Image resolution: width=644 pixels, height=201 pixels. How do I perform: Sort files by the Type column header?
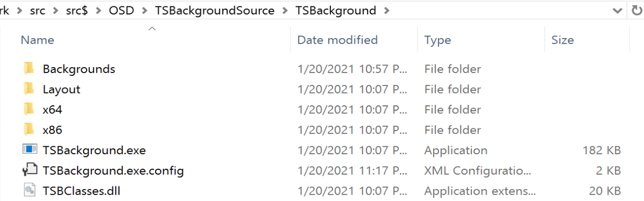[x=437, y=40]
